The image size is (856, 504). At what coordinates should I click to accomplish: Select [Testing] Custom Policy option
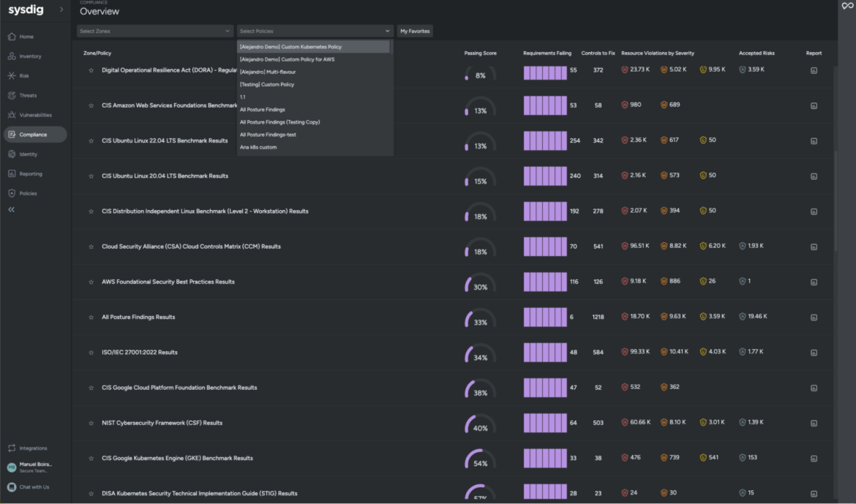(x=313, y=85)
